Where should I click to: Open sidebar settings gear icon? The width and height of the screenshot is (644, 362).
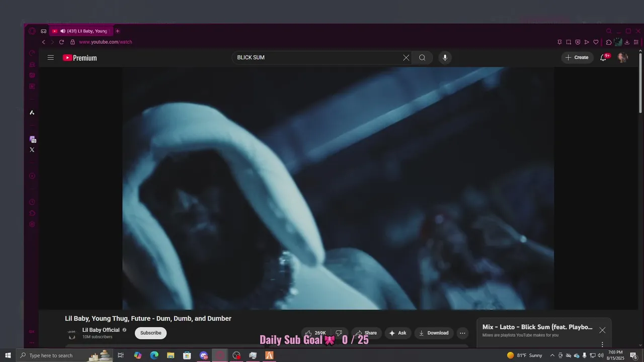(32, 224)
